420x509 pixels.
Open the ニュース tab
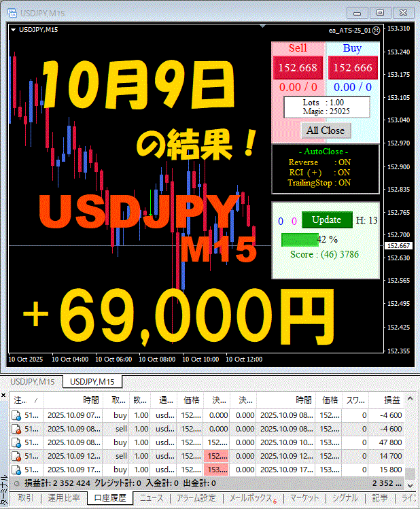click(152, 498)
